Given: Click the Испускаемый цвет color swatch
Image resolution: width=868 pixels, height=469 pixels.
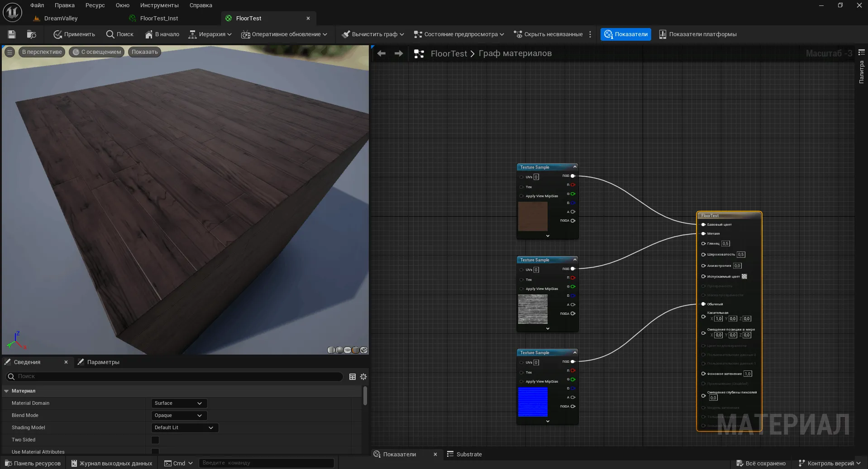Looking at the screenshot, I should coord(744,276).
